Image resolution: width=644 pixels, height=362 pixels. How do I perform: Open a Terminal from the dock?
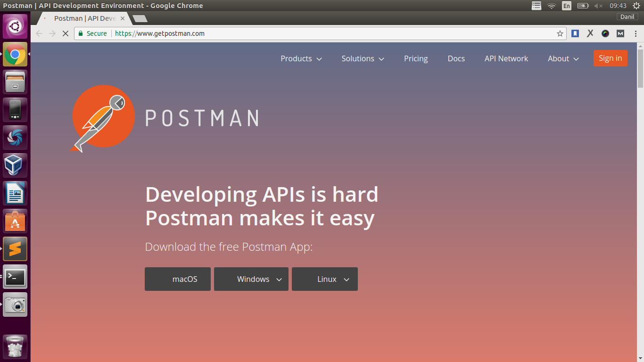(15, 277)
